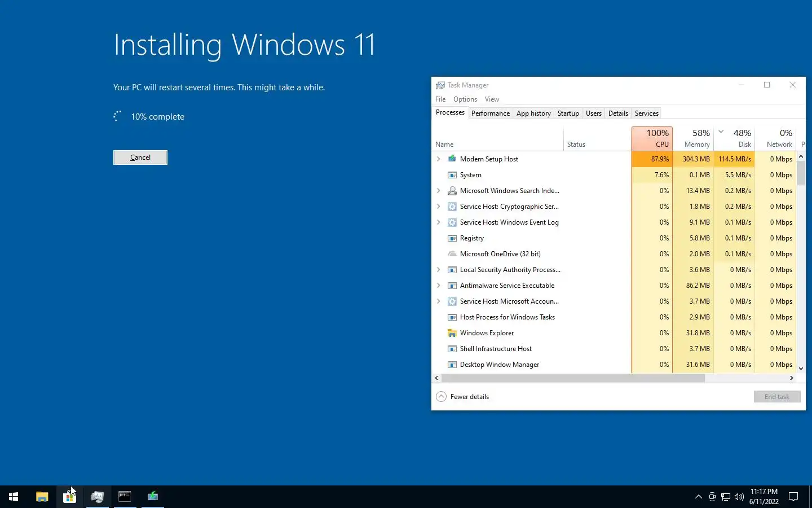Switch to the Details tab
The image size is (812, 508).
[x=618, y=113]
